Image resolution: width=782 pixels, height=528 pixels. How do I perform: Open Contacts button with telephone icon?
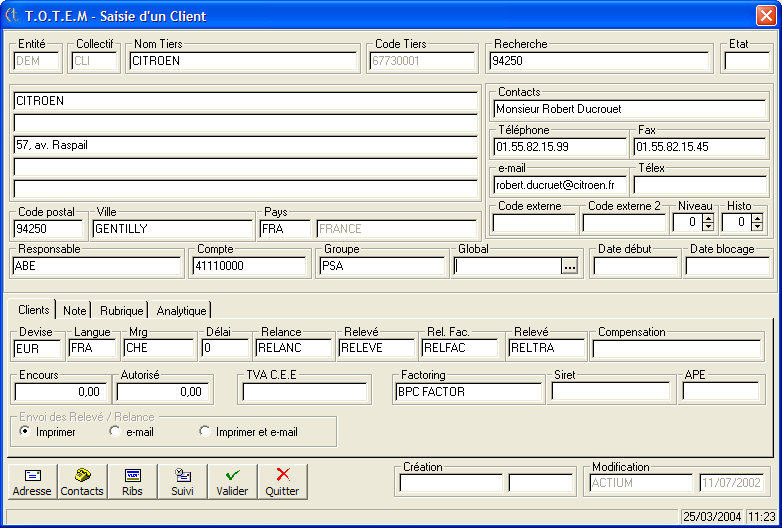tap(82, 482)
